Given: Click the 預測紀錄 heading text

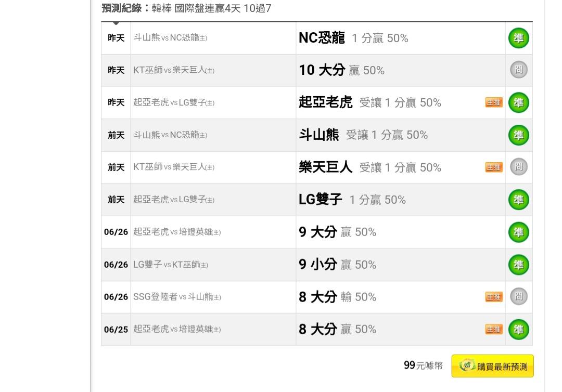Looking at the screenshot, I should pyautogui.click(x=121, y=8).
